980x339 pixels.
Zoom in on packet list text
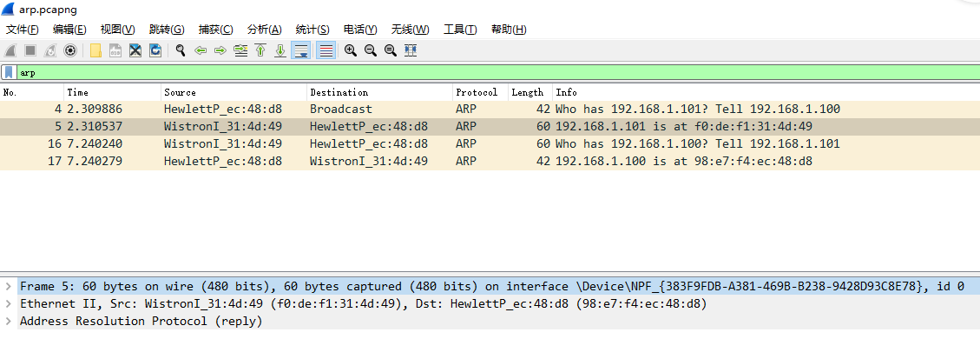coord(351,50)
